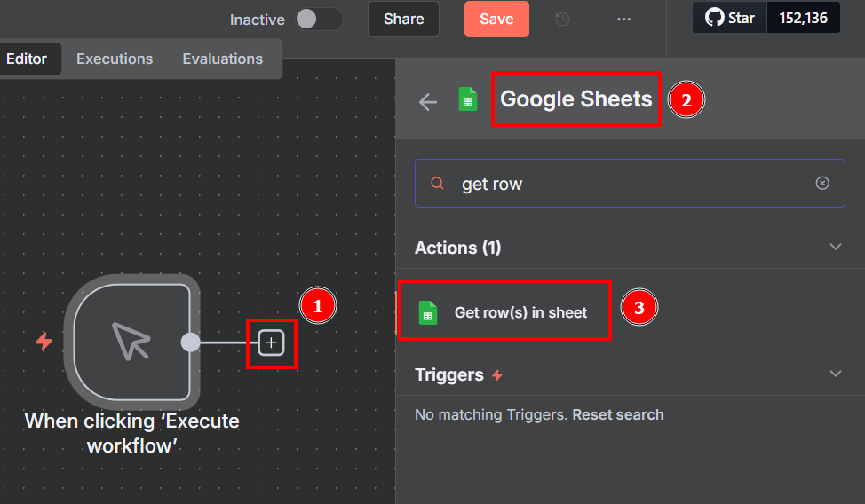The height and width of the screenshot is (504, 865).
Task: Switch to the Editor tab
Action: [x=27, y=59]
